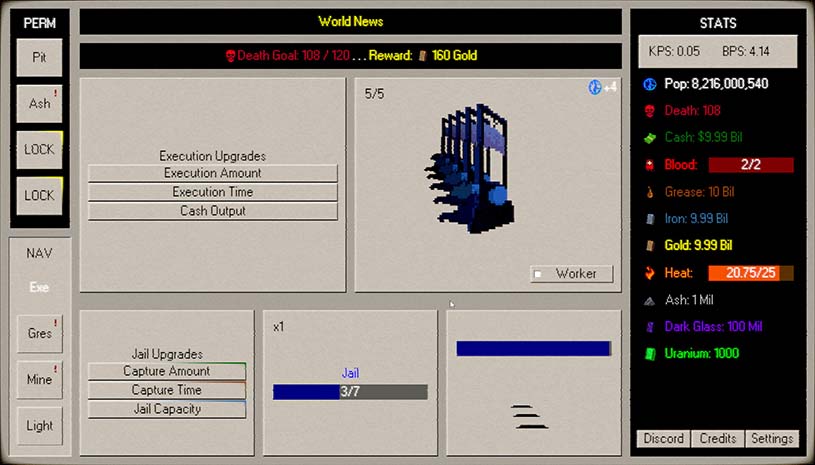Click the Ash pile stat icon
This screenshot has height=465, width=815.
[648, 300]
